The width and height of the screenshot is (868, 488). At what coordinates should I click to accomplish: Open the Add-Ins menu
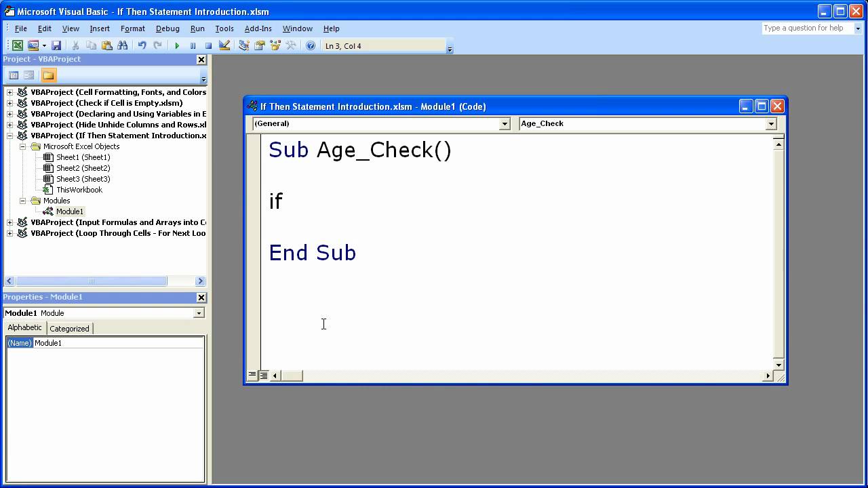click(x=258, y=28)
